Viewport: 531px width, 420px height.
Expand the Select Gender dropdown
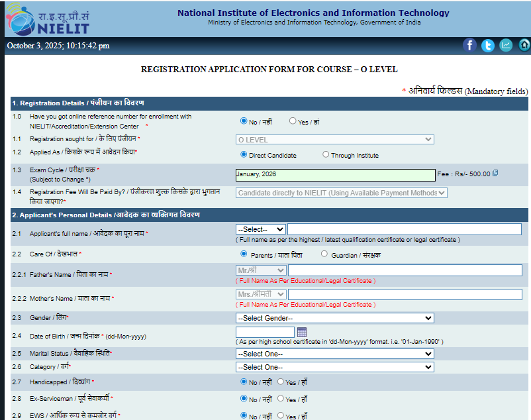click(x=334, y=318)
